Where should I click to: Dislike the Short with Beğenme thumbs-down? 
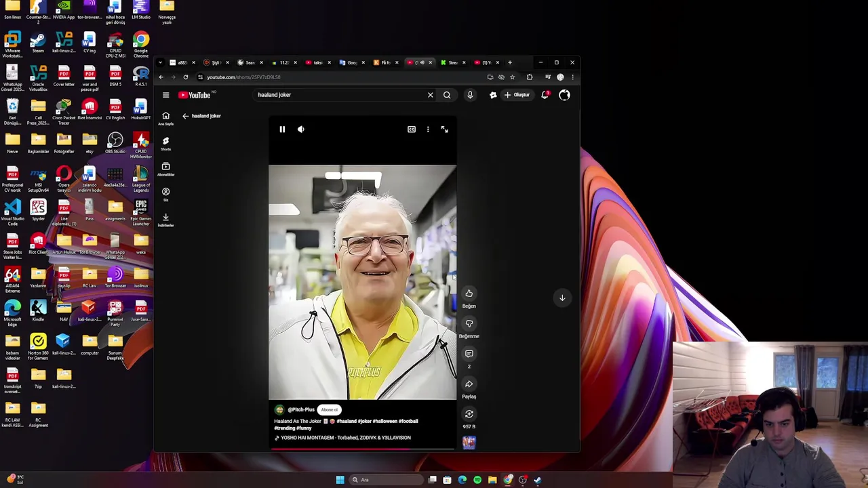[x=469, y=323]
